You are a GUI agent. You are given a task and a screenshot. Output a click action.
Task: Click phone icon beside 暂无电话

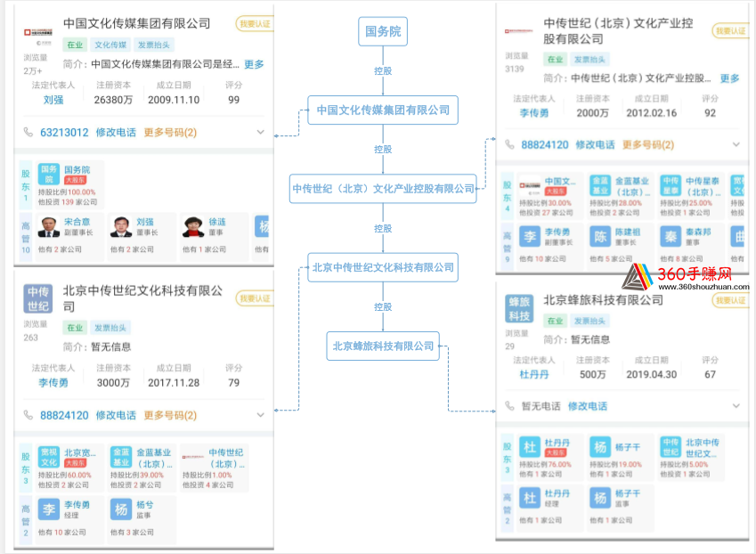509,406
